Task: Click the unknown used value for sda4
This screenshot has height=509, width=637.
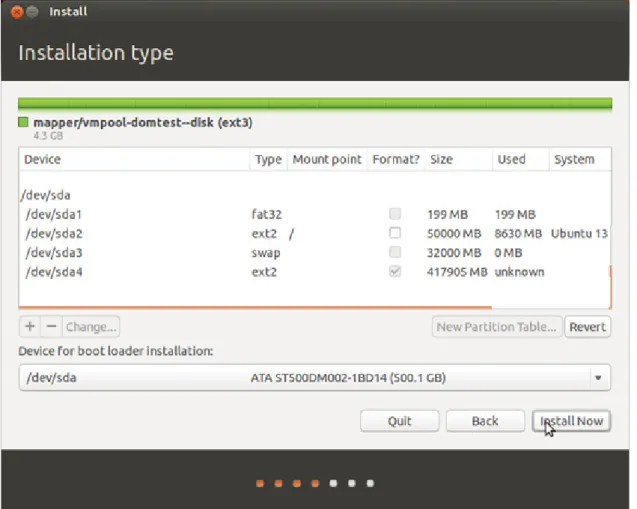Action: click(519, 272)
